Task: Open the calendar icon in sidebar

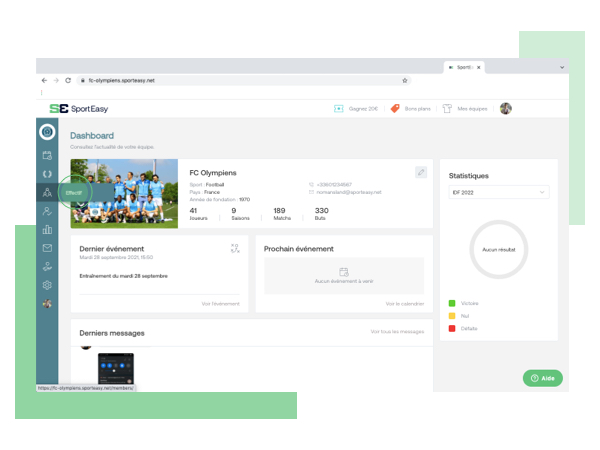Action: [x=47, y=155]
